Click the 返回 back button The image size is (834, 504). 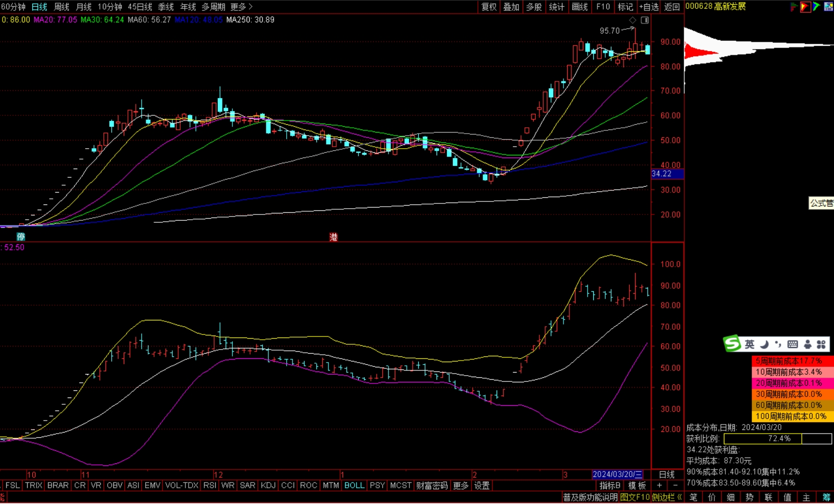[x=672, y=7]
